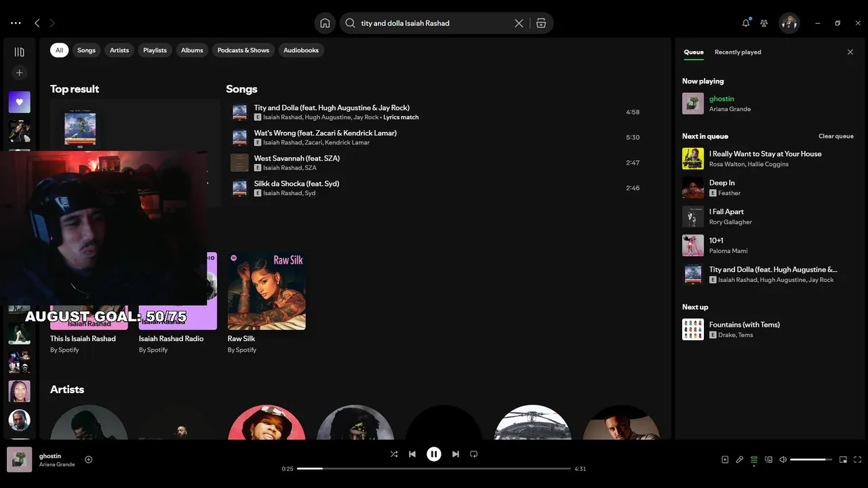The height and width of the screenshot is (488, 868).
Task: Filter results by Albums
Action: point(192,50)
